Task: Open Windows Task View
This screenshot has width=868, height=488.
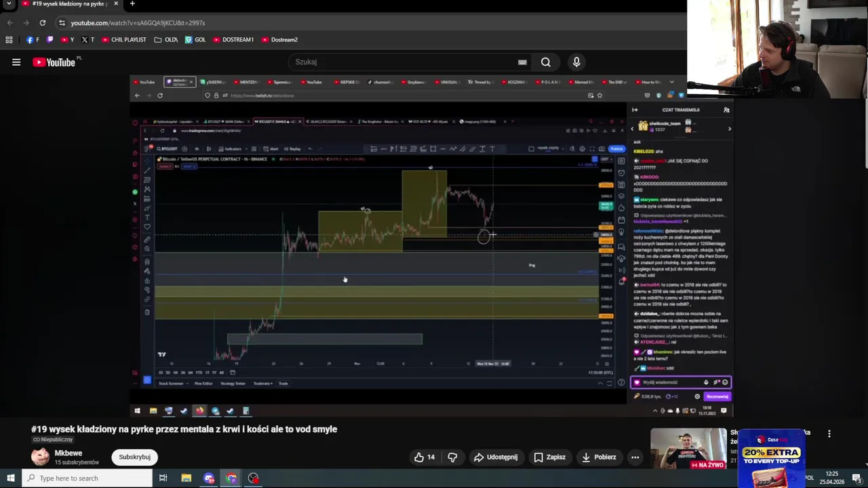Action: click(x=163, y=478)
